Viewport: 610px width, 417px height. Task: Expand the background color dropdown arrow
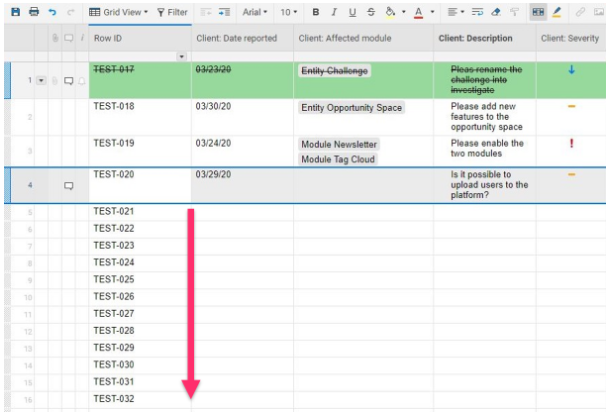[404, 12]
